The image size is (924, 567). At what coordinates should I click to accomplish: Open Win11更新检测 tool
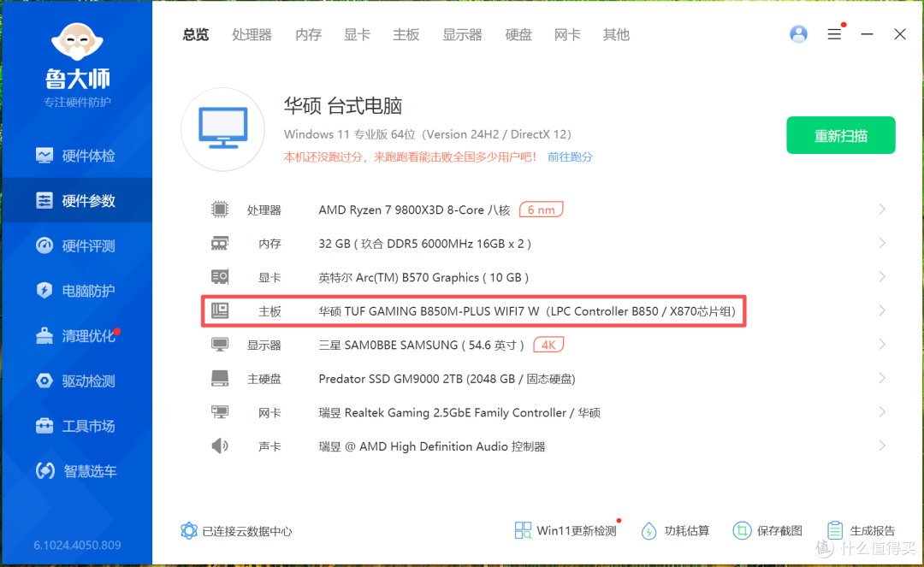pos(566,530)
